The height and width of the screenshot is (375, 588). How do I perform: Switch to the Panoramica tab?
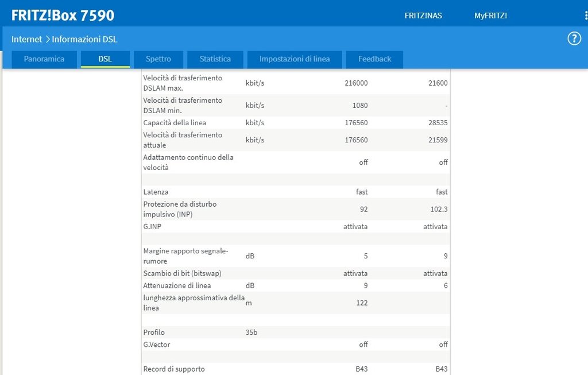(44, 59)
